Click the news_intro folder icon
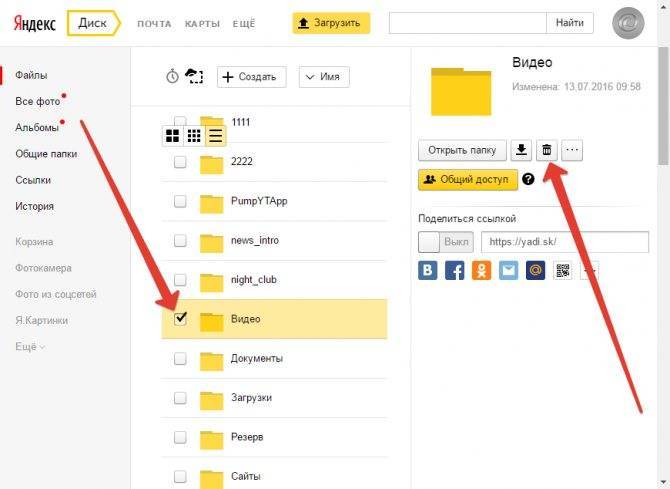 212,243
